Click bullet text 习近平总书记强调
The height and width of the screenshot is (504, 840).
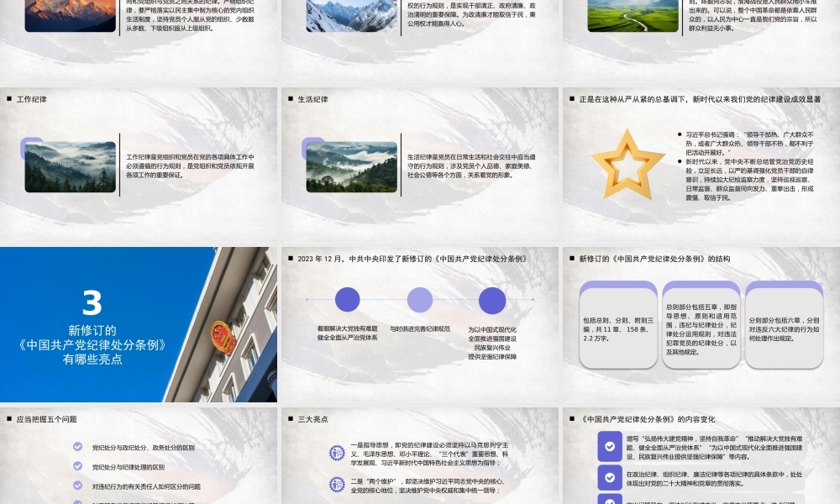pos(749,144)
